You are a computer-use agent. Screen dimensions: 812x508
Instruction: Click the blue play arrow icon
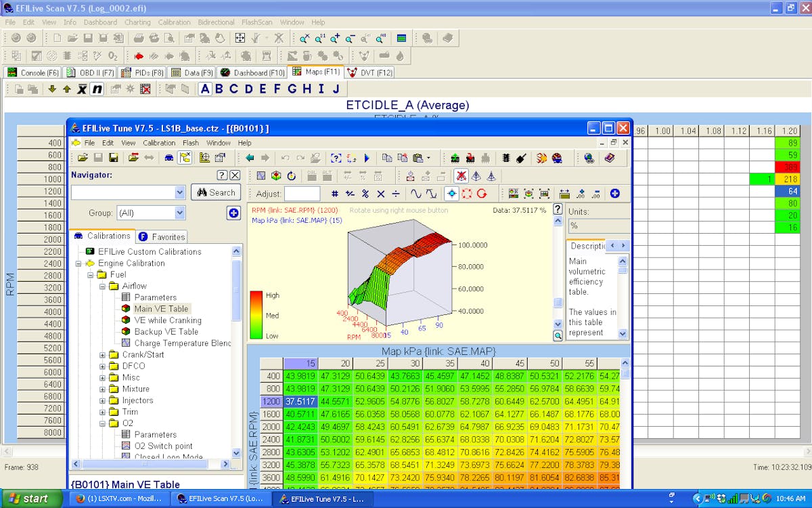click(x=367, y=158)
